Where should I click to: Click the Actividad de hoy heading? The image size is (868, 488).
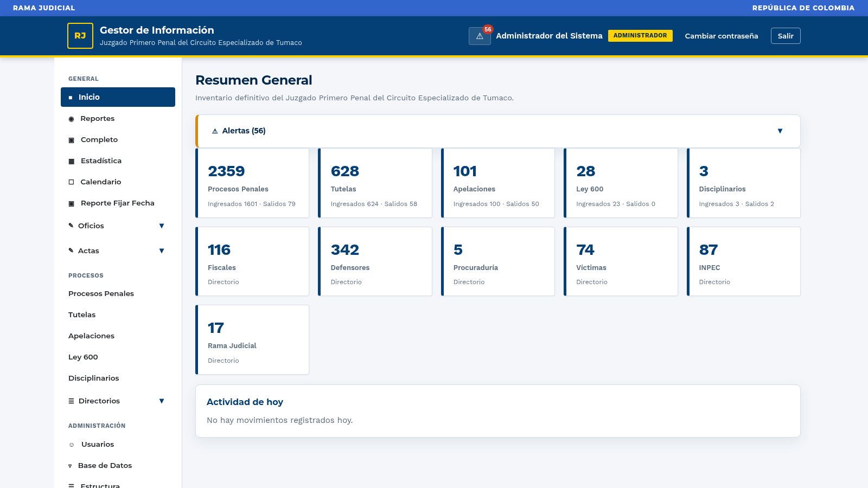click(x=245, y=402)
